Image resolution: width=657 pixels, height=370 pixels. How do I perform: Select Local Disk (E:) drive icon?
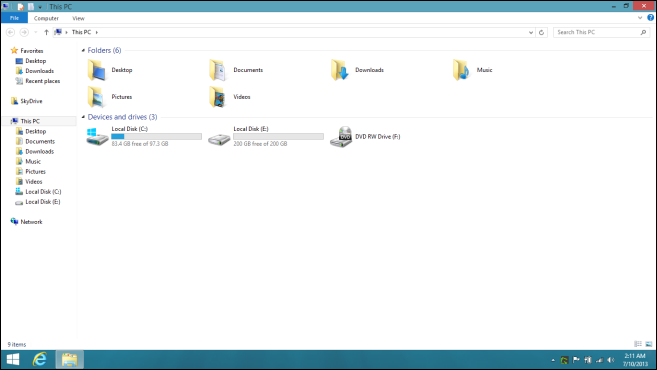click(219, 138)
